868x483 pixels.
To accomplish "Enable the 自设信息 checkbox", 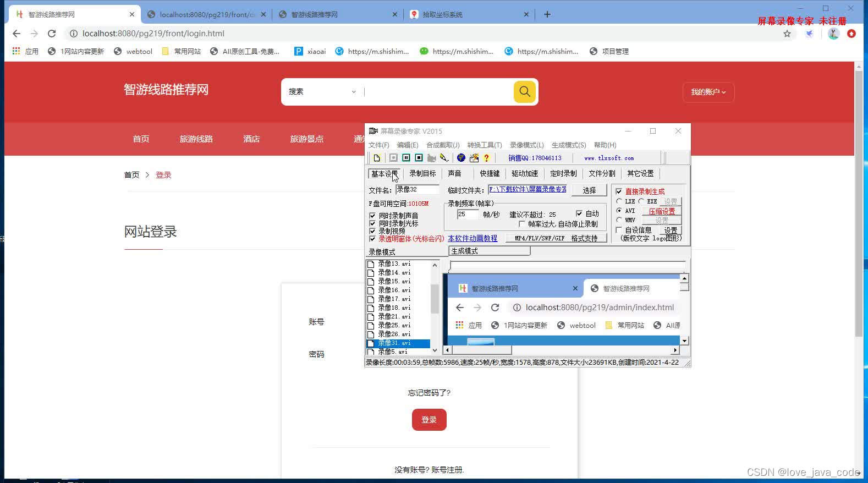I will [619, 230].
